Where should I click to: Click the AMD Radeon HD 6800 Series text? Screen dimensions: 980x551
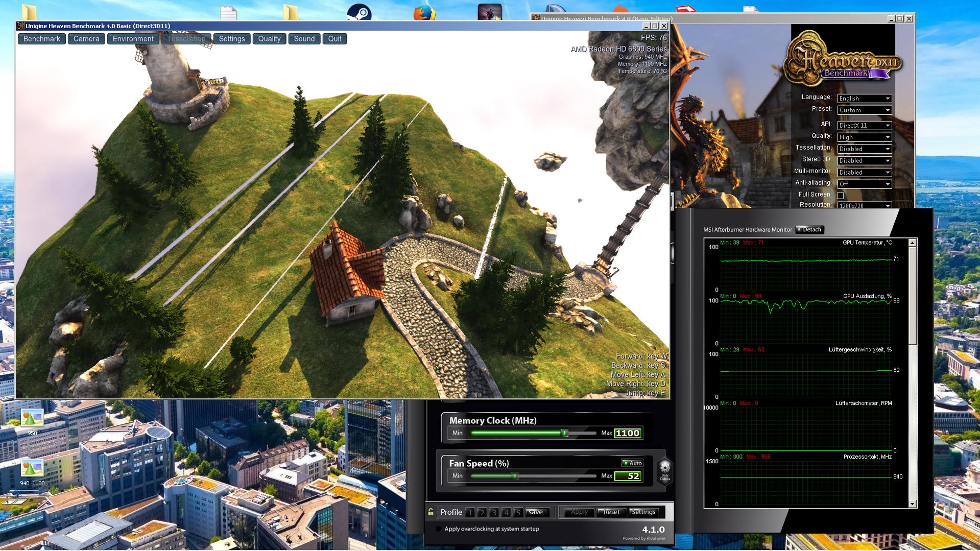coord(618,49)
